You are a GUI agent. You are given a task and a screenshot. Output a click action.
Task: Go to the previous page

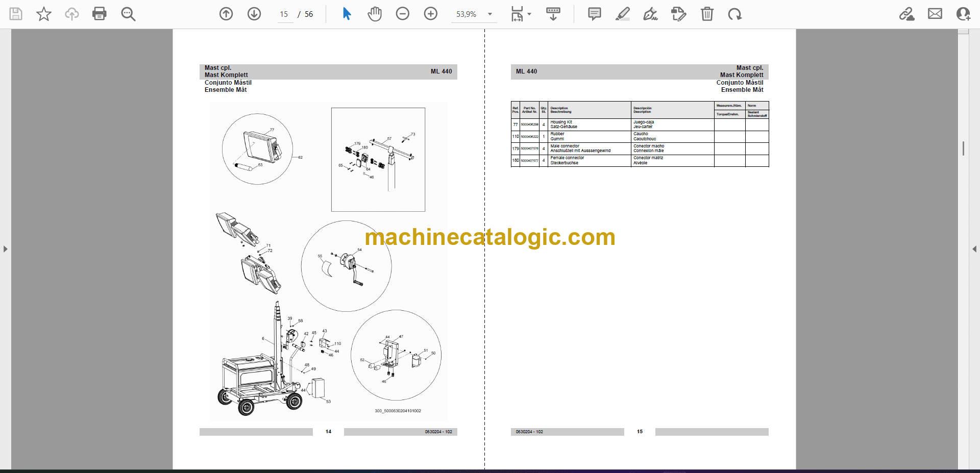pos(226,14)
